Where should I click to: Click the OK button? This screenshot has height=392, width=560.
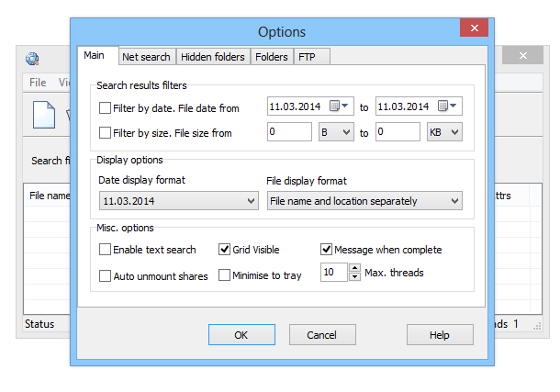pyautogui.click(x=241, y=335)
